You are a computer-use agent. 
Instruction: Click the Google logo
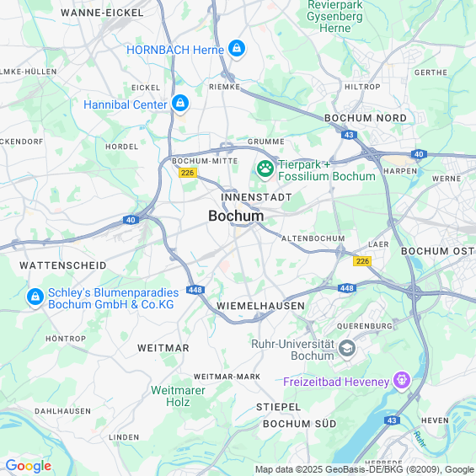click(x=29, y=466)
